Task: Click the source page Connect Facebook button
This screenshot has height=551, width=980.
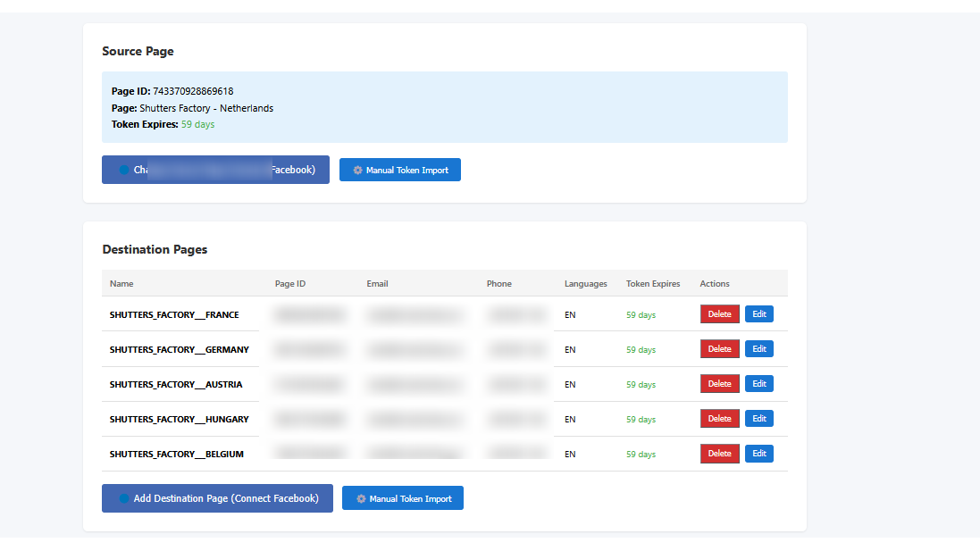Action: [215, 170]
